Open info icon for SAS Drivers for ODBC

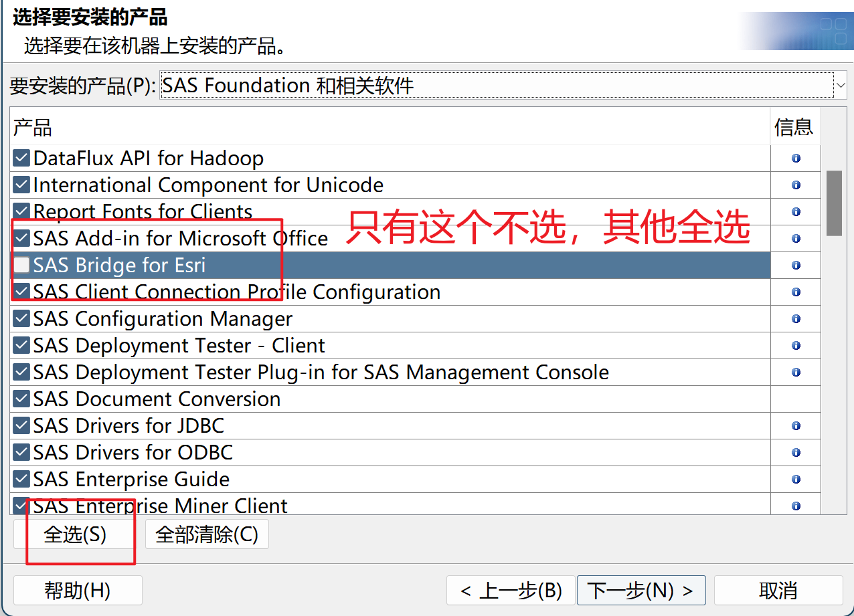[x=796, y=453]
